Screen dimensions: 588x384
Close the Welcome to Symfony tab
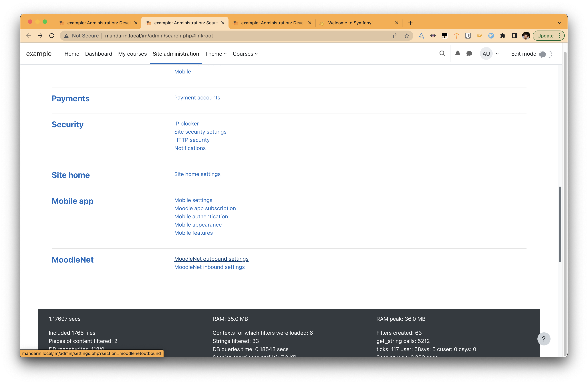coord(397,23)
